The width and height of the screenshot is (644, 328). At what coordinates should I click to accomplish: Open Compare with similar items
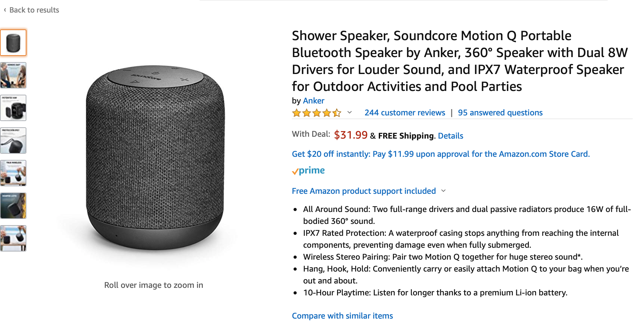click(x=342, y=316)
